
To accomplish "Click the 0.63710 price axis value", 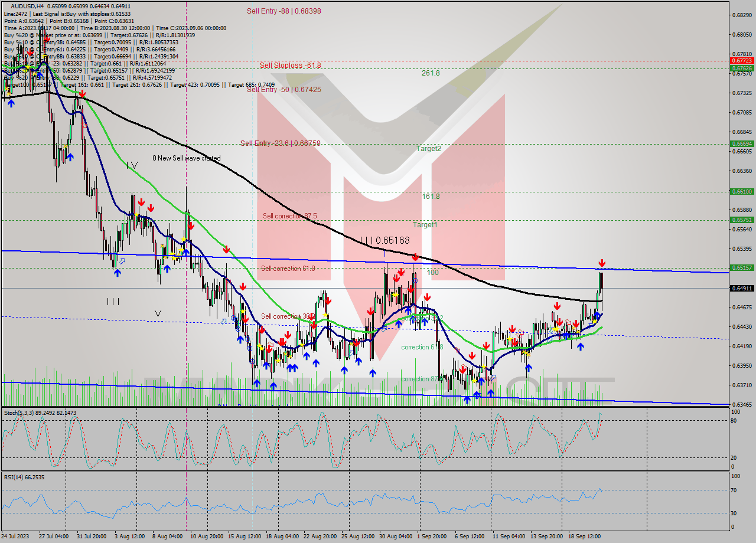I will [x=741, y=385].
